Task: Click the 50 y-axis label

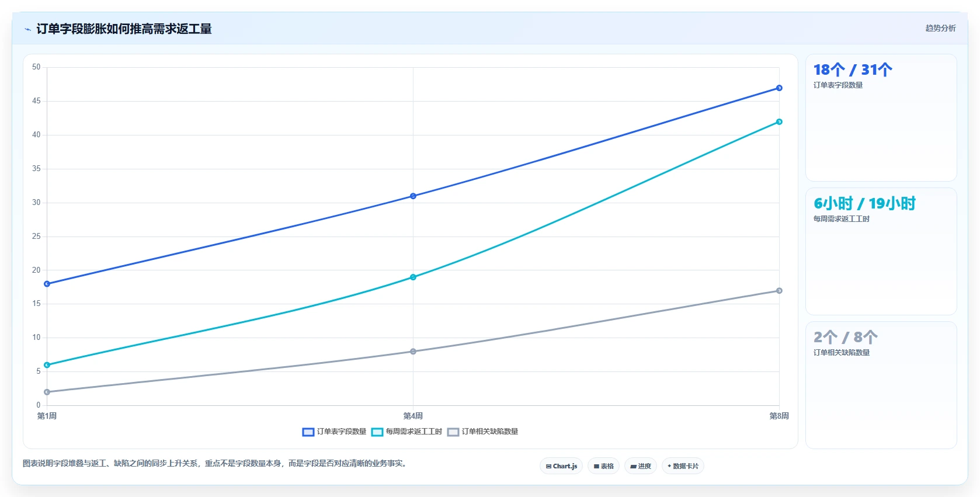Action: (36, 67)
